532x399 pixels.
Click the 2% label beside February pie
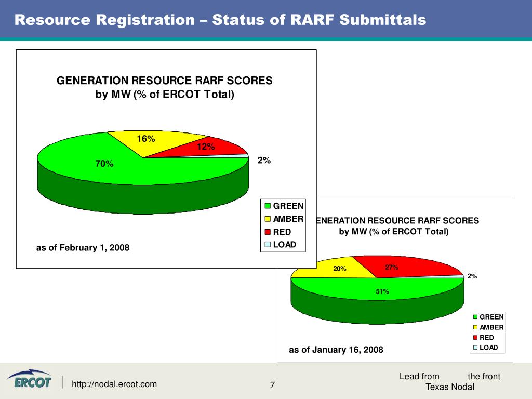[x=264, y=160]
